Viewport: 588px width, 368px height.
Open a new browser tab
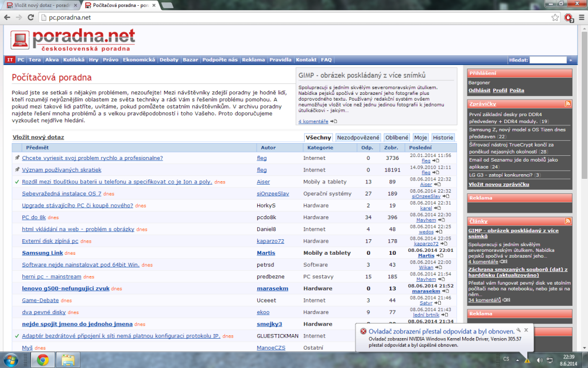[167, 5]
